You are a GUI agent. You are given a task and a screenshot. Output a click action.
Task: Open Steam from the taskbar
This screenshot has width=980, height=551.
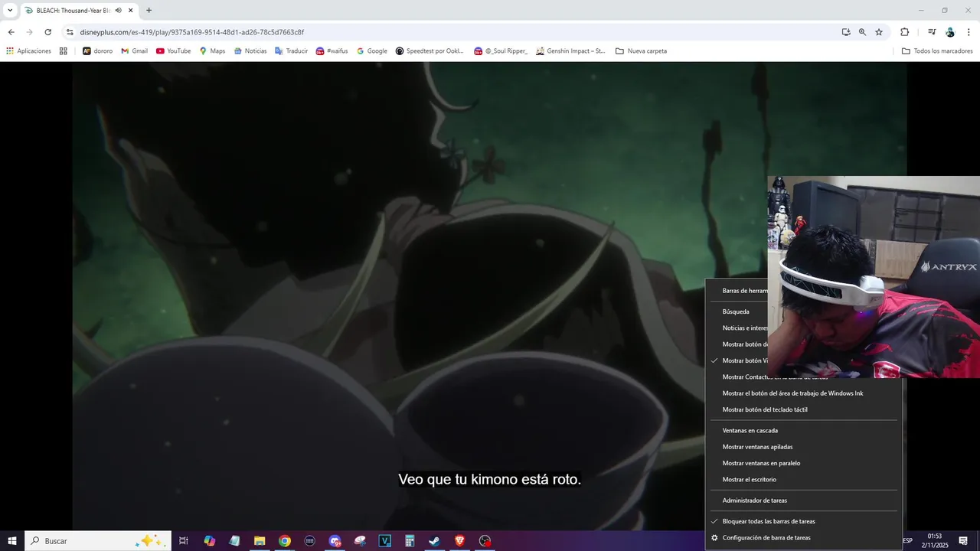pyautogui.click(x=434, y=541)
